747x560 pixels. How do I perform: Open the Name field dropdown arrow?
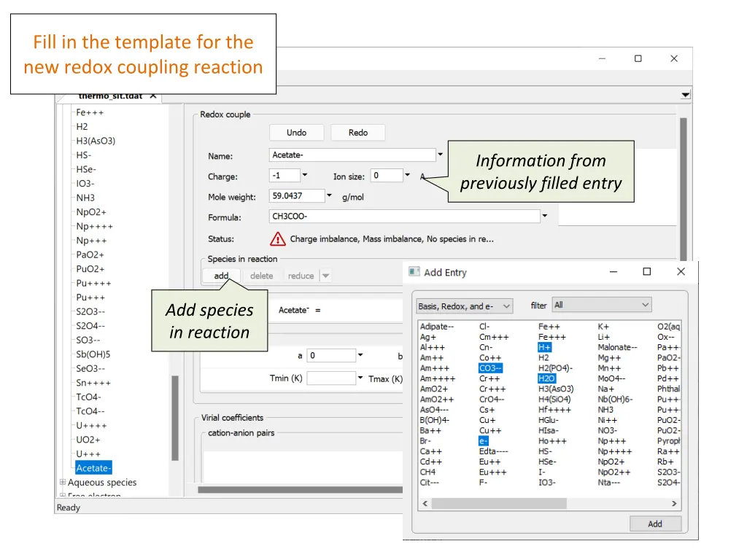click(440, 155)
